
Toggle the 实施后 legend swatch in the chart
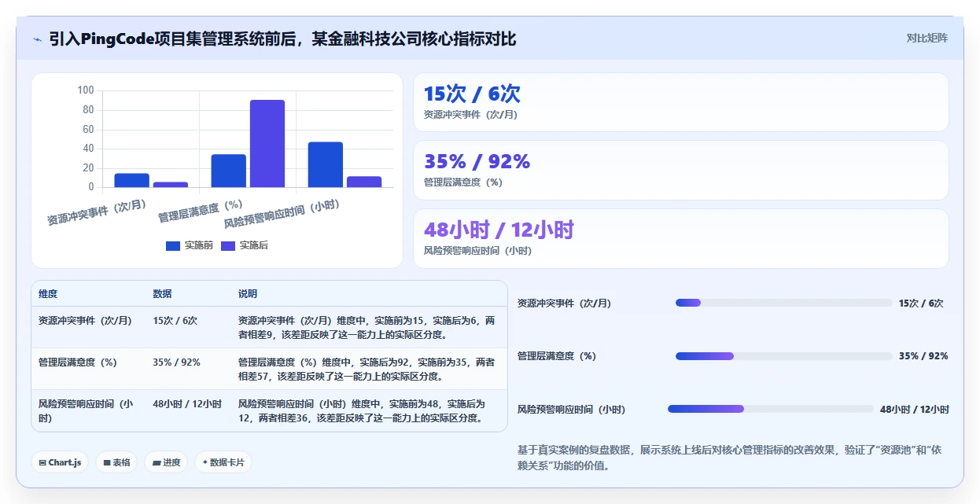[x=228, y=246]
